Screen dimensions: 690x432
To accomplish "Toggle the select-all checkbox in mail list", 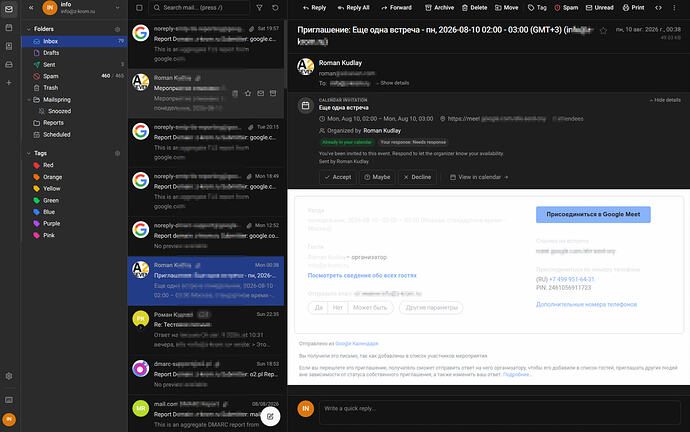I will click(x=139, y=7).
